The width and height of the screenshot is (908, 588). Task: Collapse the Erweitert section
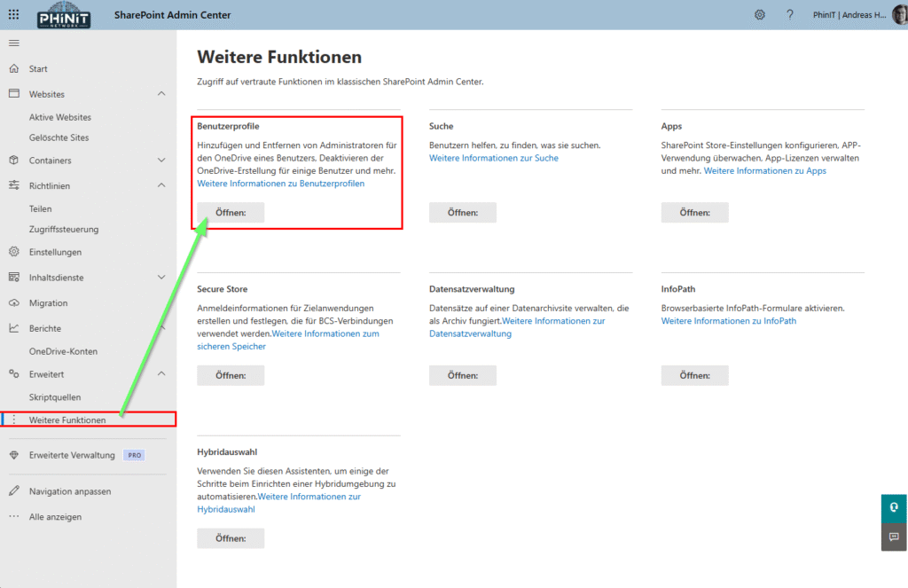coord(162,373)
